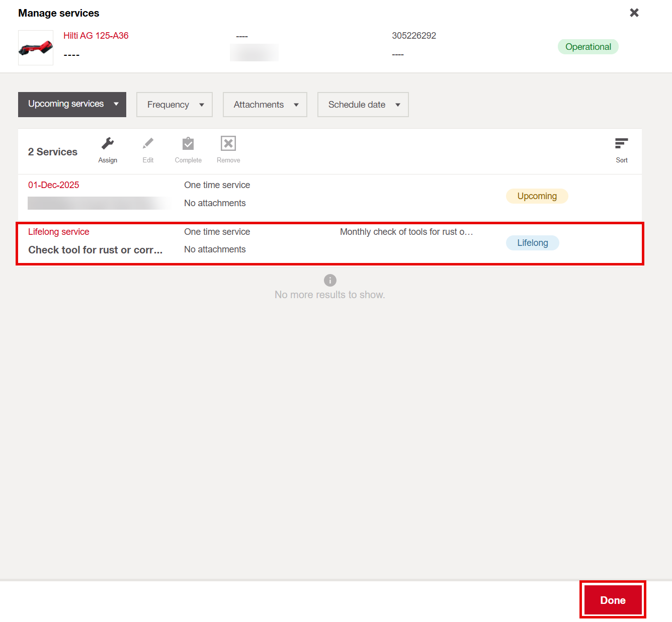Click the Remove service icon

pos(228,144)
